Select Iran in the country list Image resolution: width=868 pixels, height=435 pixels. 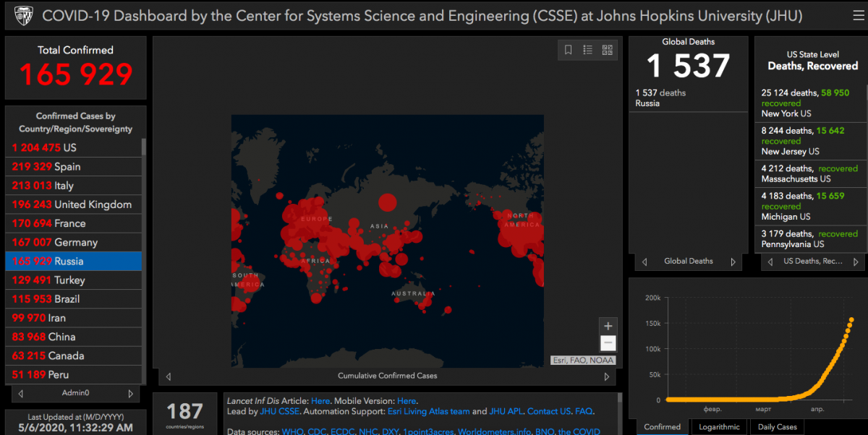pos(74,317)
